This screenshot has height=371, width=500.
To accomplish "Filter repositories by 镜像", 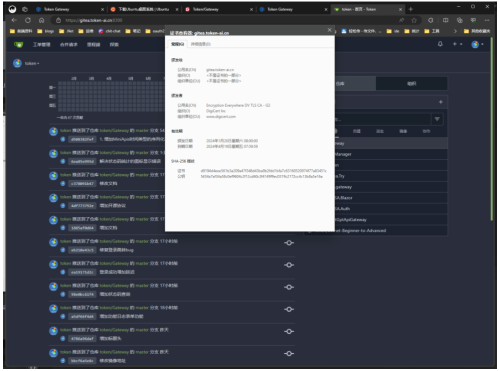I will tap(403, 131).
